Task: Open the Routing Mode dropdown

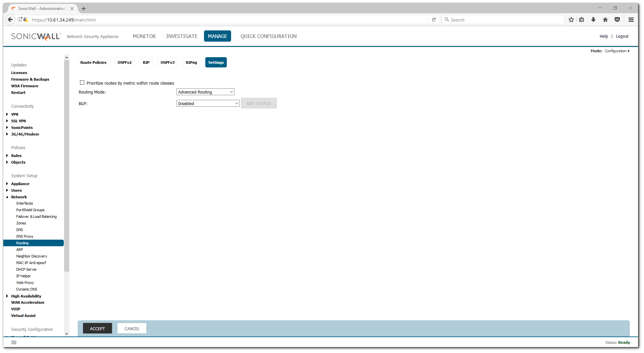Action: tap(205, 92)
